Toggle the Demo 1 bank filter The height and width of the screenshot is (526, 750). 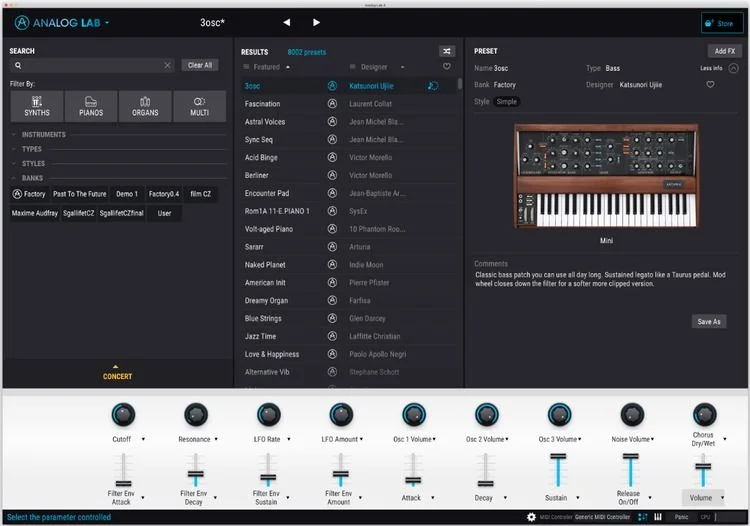(127, 194)
